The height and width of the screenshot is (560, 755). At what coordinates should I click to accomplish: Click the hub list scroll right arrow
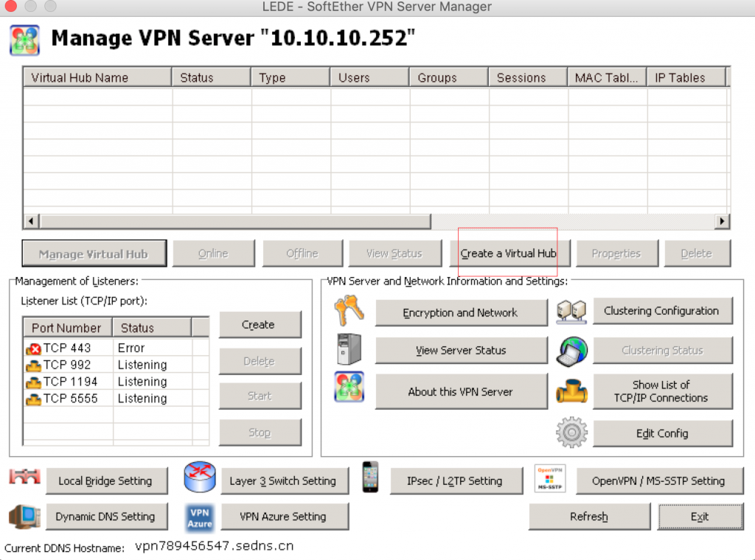coord(722,221)
